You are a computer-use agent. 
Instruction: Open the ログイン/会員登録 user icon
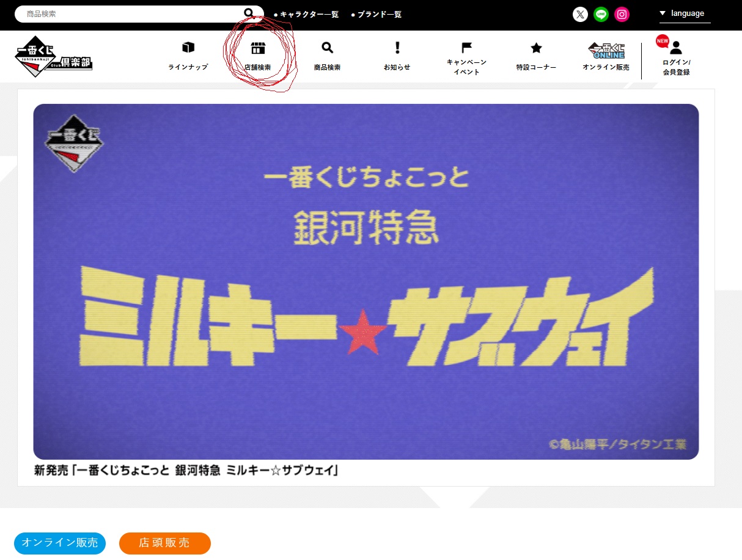[676, 48]
